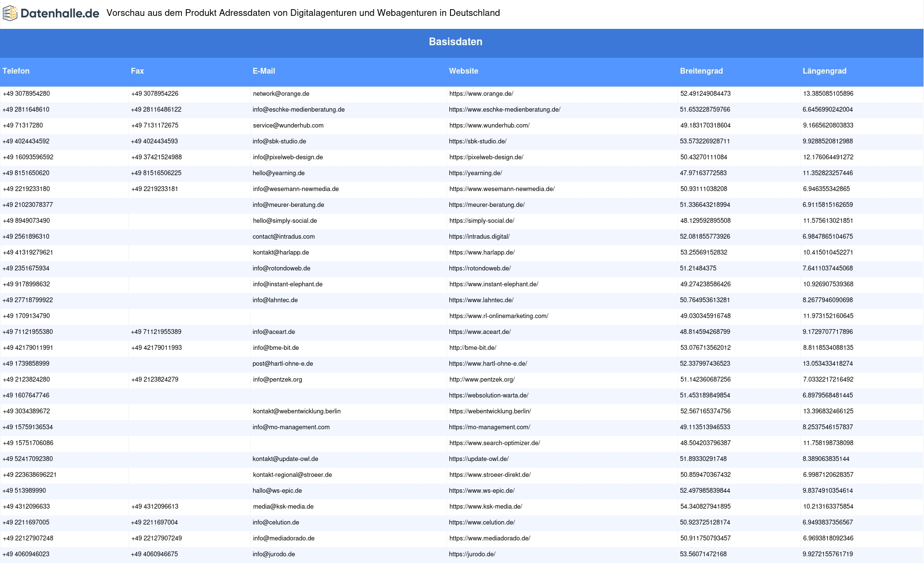Open website https://intradus.digital/
Viewport: 924px width, 563px height.
(x=479, y=237)
